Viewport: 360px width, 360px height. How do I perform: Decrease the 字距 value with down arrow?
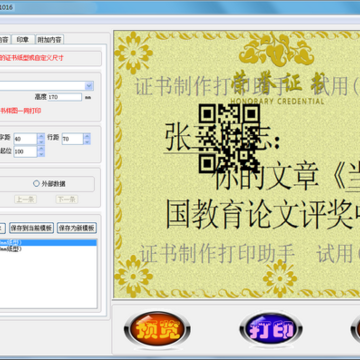(x=41, y=142)
